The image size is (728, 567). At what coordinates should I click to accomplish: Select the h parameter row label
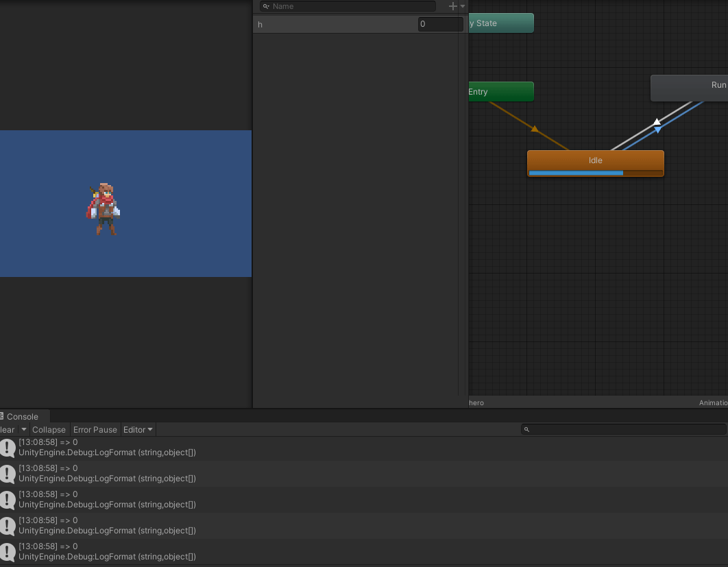click(260, 25)
